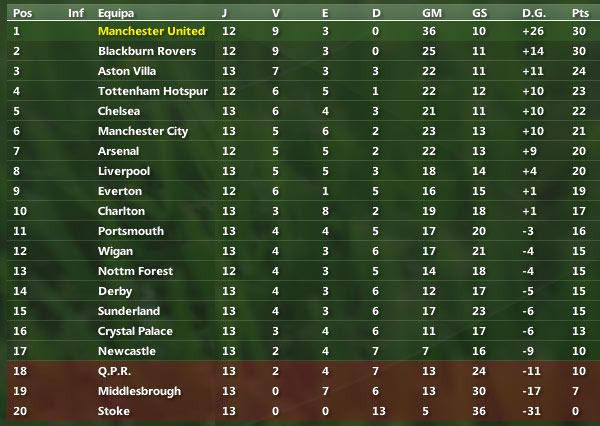Sort by the Pts column header
Screen dimensions: 600x426
click(x=579, y=13)
